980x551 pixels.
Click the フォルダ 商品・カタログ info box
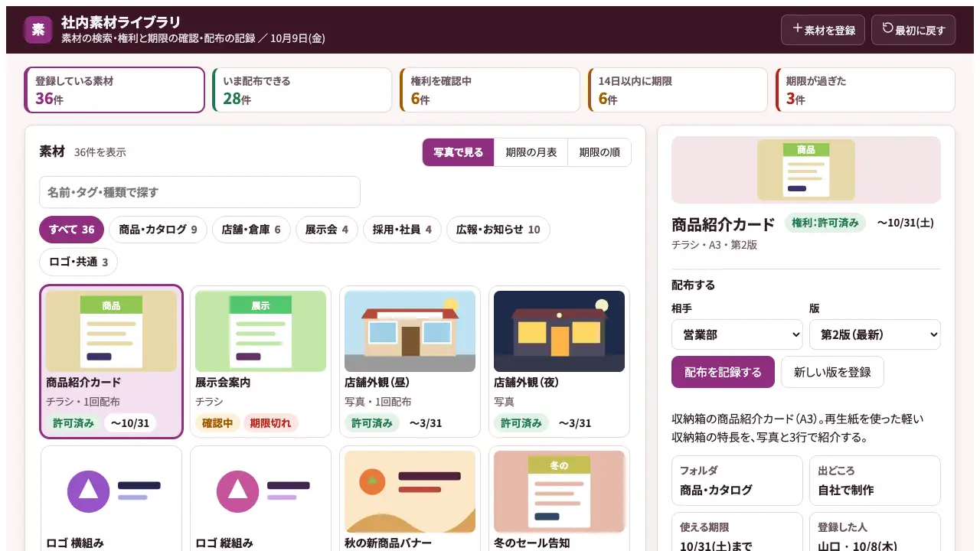(x=737, y=481)
